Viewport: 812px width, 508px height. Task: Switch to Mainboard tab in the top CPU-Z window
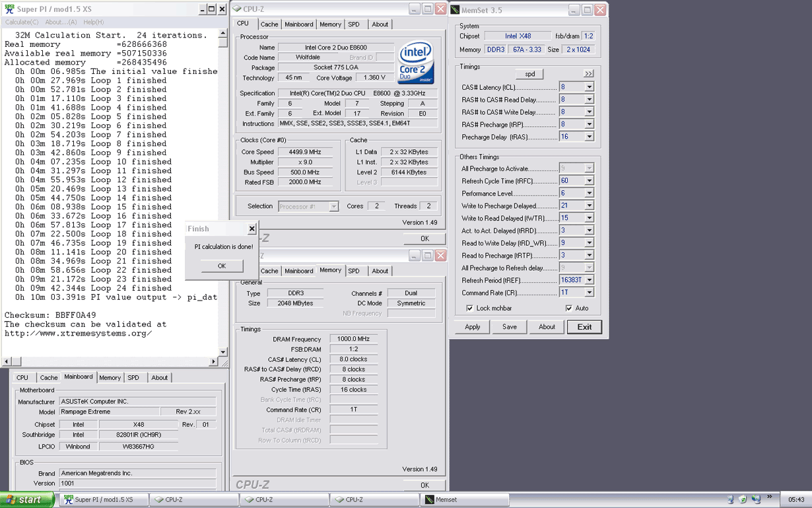(x=299, y=24)
